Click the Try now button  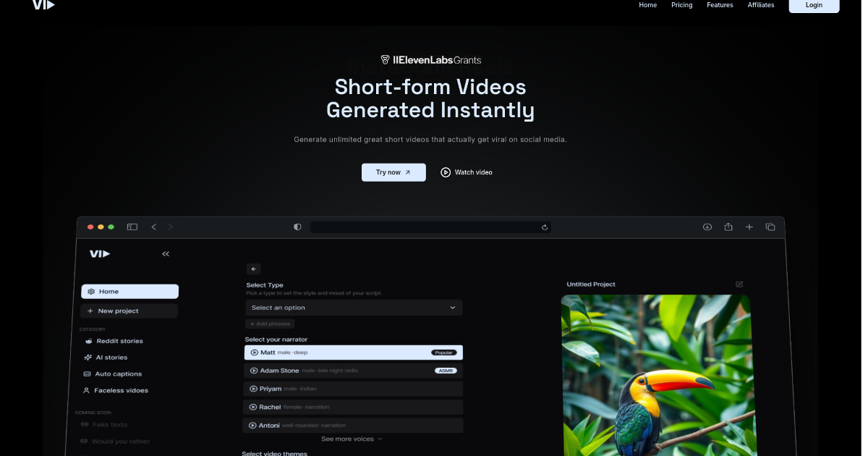click(393, 172)
